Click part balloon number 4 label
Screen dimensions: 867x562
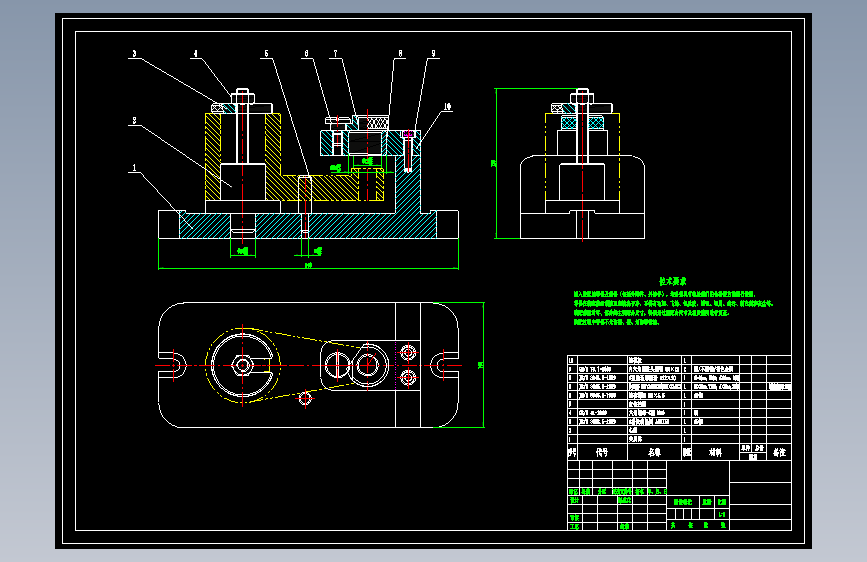(195, 54)
